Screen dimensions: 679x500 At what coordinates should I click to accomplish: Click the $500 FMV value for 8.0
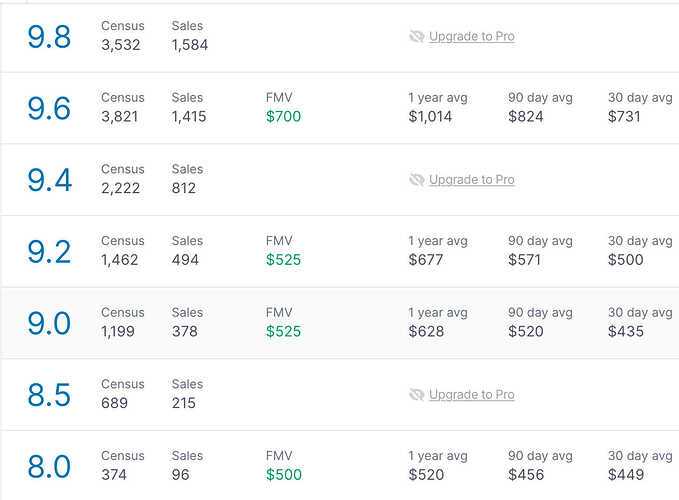point(284,475)
